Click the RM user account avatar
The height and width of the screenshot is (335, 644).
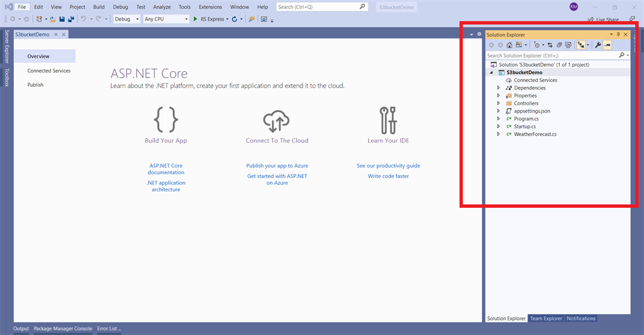(574, 6)
